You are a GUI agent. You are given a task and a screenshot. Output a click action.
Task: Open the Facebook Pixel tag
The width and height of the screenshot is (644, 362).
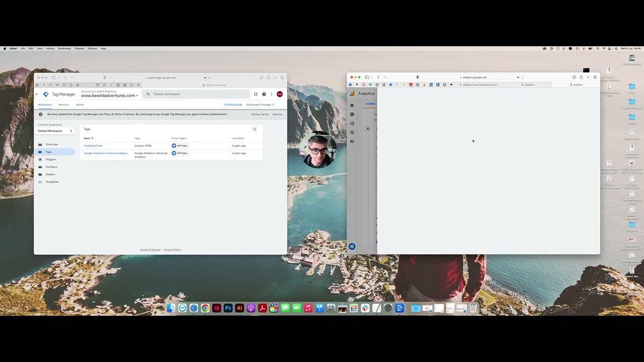93,146
